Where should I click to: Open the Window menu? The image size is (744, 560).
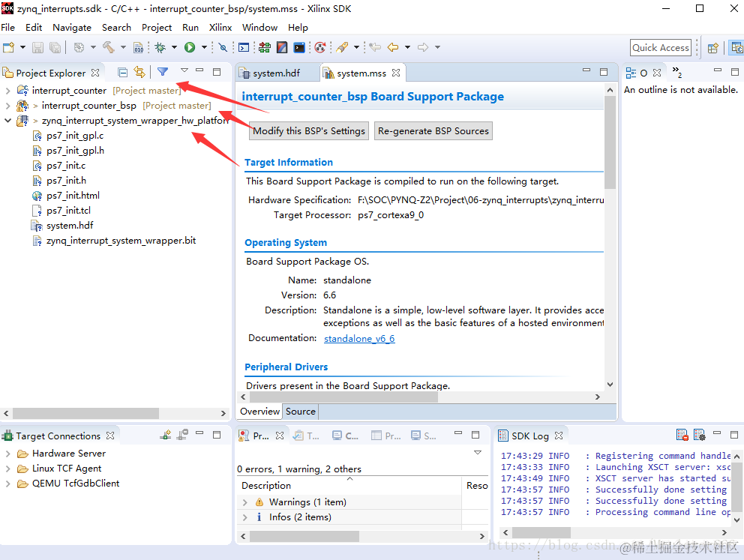click(x=259, y=28)
